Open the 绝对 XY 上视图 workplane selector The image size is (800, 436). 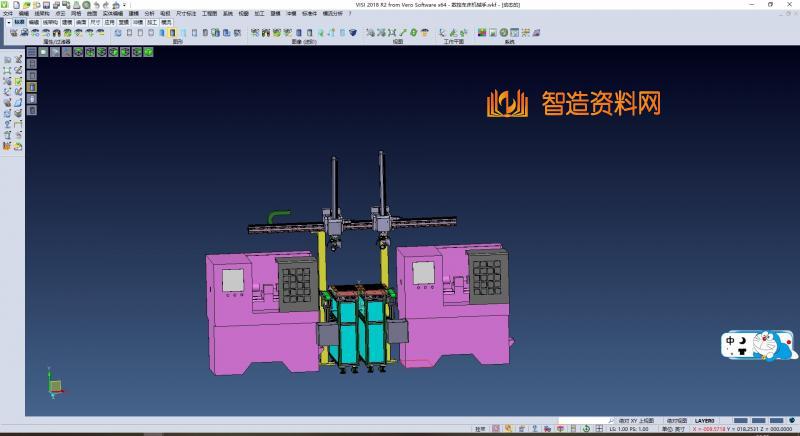coord(635,421)
